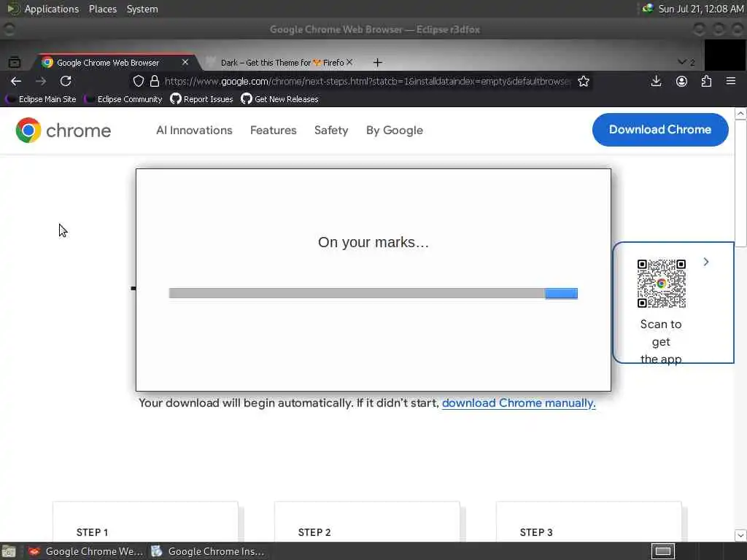Switch to Dark Get this Theme tab
Image resolution: width=747 pixels, height=560 pixels.
coord(281,63)
